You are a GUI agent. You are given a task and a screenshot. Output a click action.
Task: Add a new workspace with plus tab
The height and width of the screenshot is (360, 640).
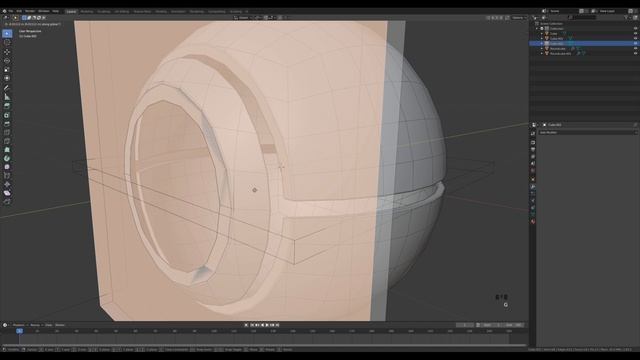[247, 11]
